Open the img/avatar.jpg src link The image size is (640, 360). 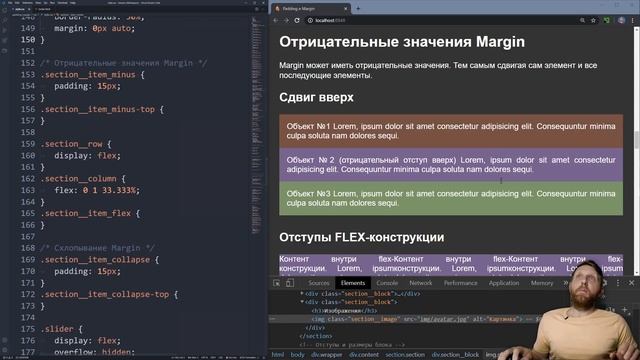click(443, 319)
